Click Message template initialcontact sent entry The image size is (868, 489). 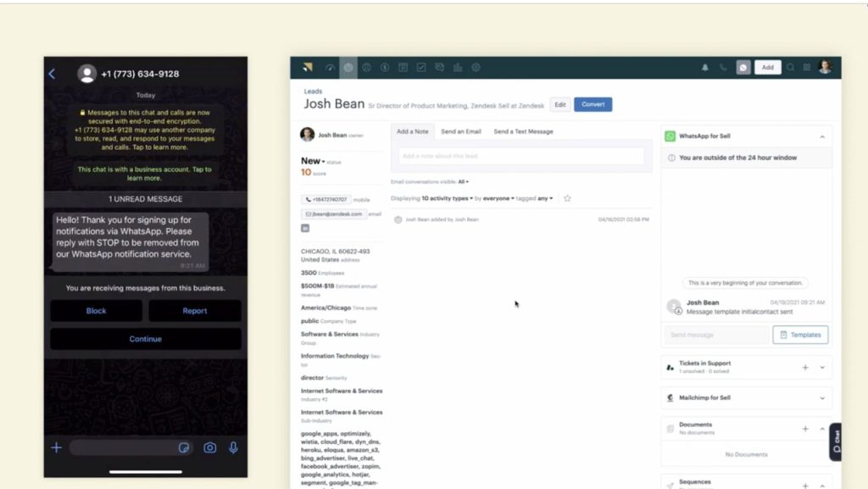point(739,312)
